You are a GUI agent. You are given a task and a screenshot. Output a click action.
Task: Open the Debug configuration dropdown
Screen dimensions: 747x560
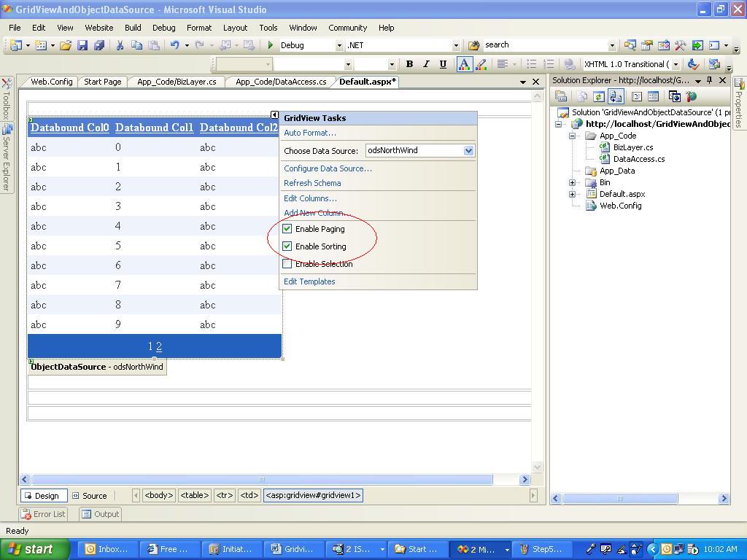pos(339,46)
